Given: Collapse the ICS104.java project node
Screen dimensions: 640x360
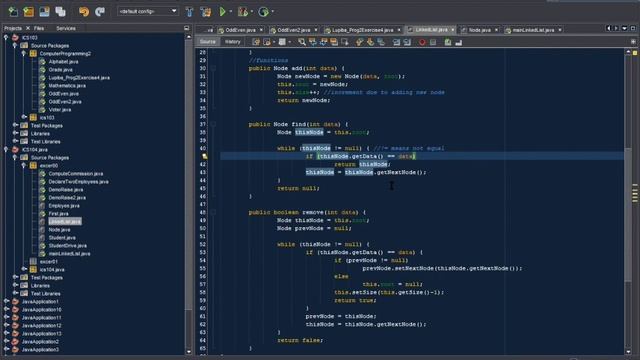Looking at the screenshot, I should [6, 149].
